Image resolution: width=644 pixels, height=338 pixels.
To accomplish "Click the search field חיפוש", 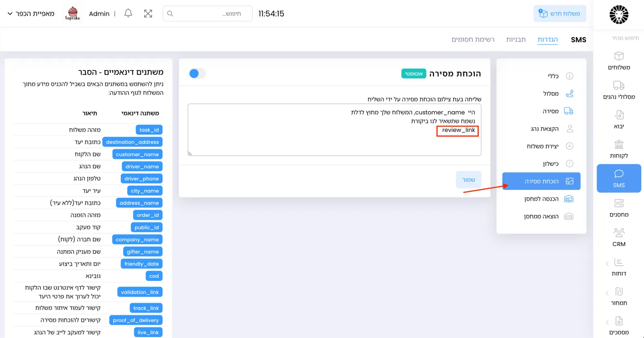I will coord(208,13).
